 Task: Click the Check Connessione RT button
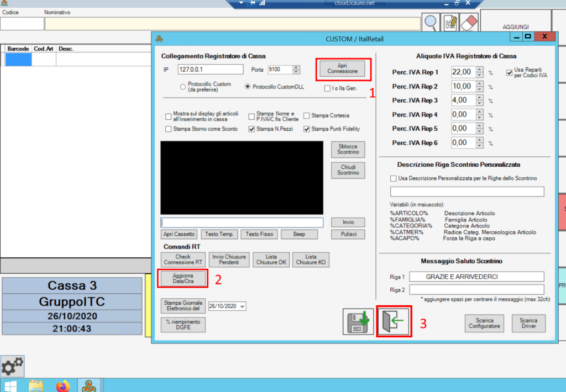[183, 259]
